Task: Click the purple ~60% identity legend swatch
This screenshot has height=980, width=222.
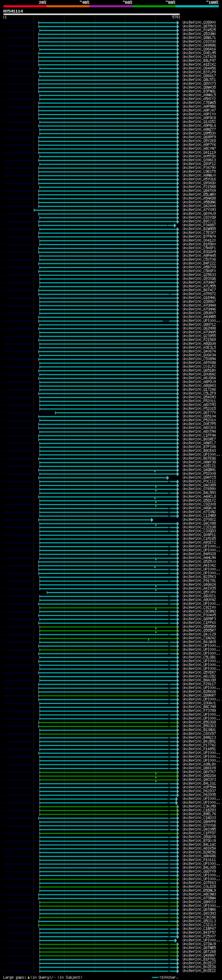Action: pos(111,6)
